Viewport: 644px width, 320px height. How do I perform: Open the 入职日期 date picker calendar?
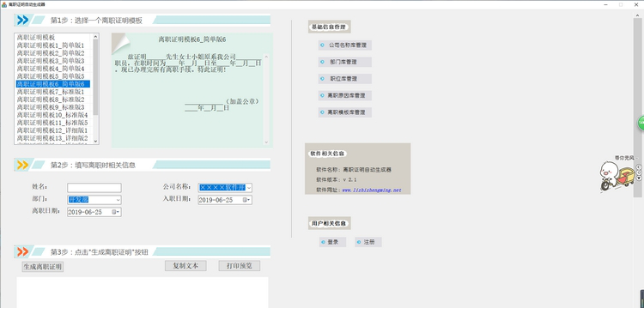[246, 200]
